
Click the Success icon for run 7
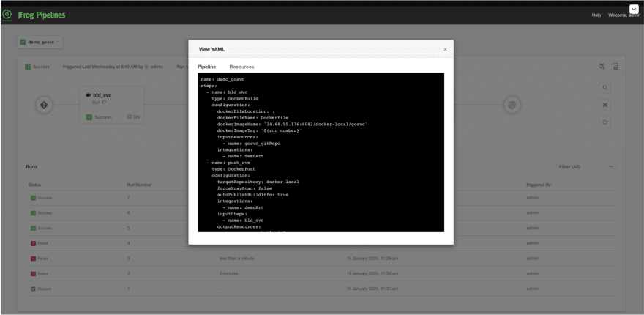pos(33,198)
